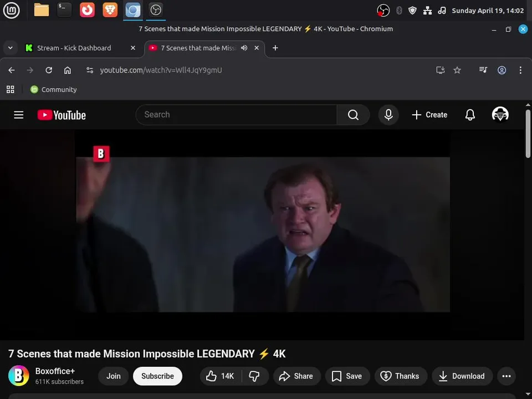
Task: Save the video to a playlist
Action: tap(347, 376)
